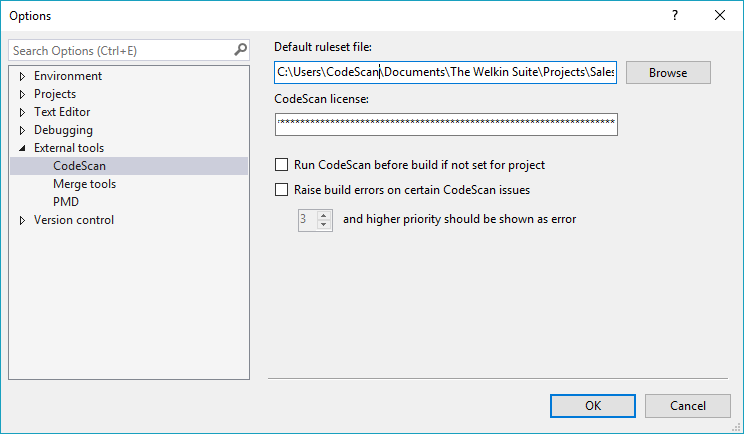This screenshot has width=744, height=434.
Task: Click the help question mark icon
Action: click(675, 15)
